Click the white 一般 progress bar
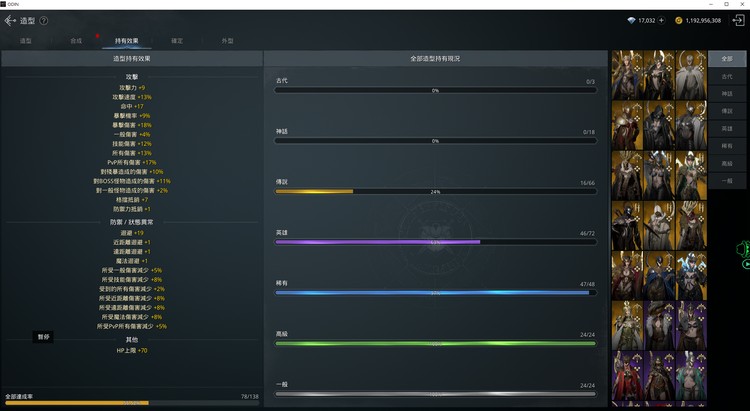This screenshot has width=750, height=411. tap(435, 394)
